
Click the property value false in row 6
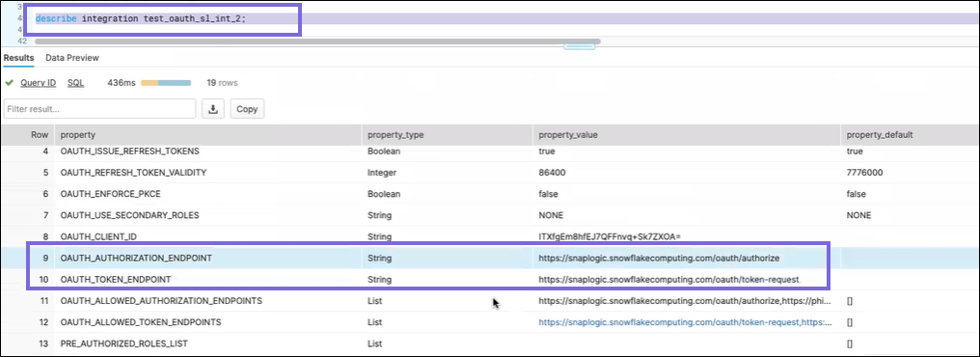pos(548,194)
